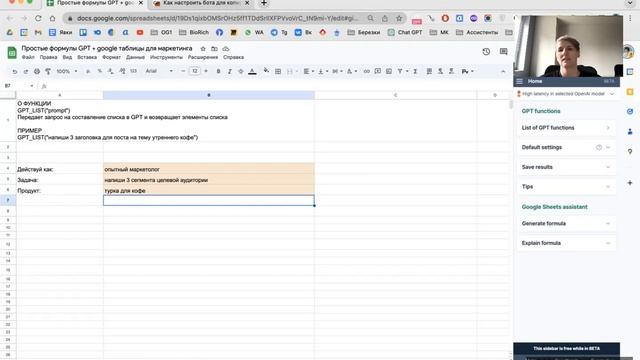
Task: Switch to the 'Как настроить бота' browser tab
Action: point(202,3)
